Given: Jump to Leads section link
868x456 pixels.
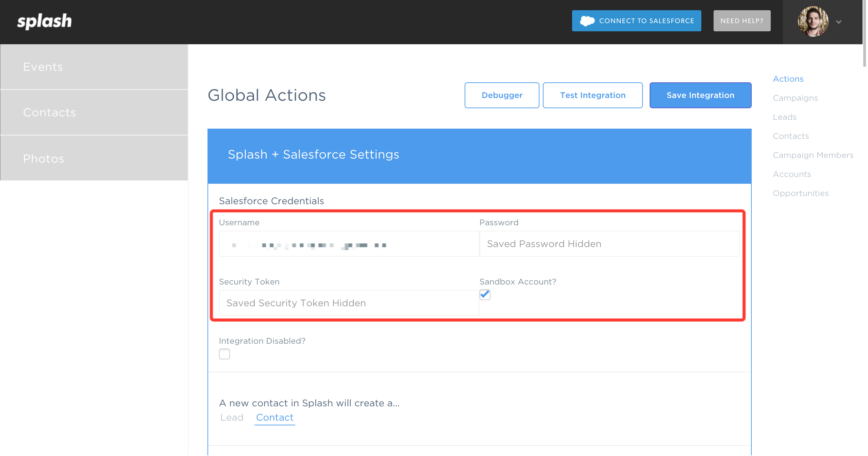Looking at the screenshot, I should pyautogui.click(x=785, y=117).
